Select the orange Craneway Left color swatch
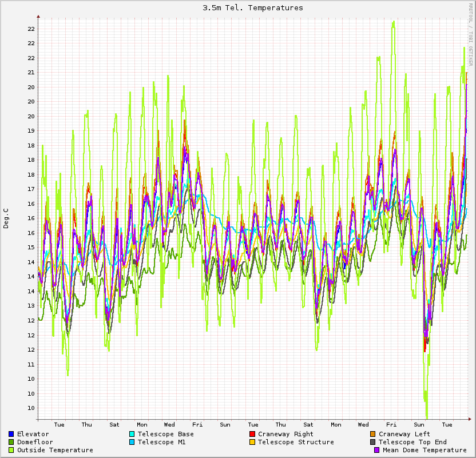Image resolution: width=476 pixels, height=458 pixels. tap(373, 434)
